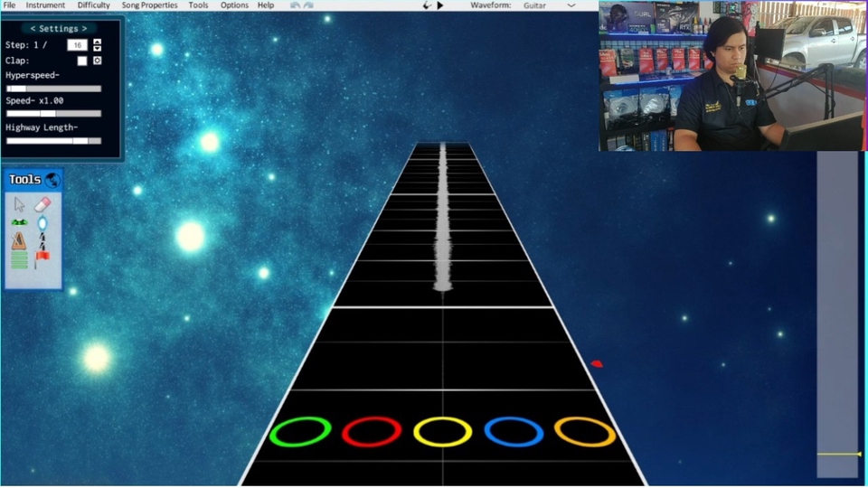The height and width of the screenshot is (488, 868).
Task: Adjust the Hyperspeed slider
Action: 53,89
